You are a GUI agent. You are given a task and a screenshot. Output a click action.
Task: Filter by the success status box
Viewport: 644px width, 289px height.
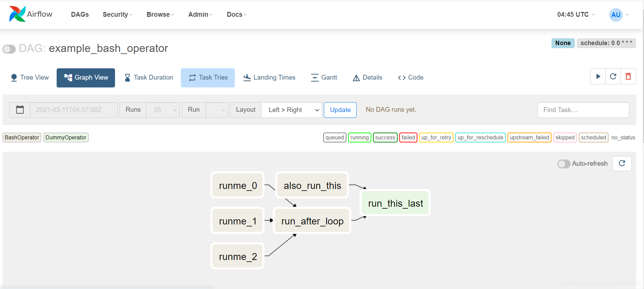coord(385,137)
